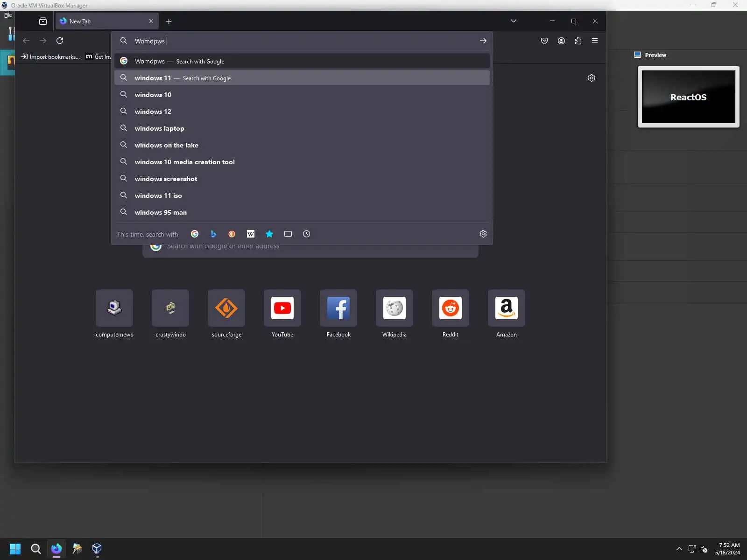Click the go arrow in the address bar
The height and width of the screenshot is (560, 747).
point(483,41)
